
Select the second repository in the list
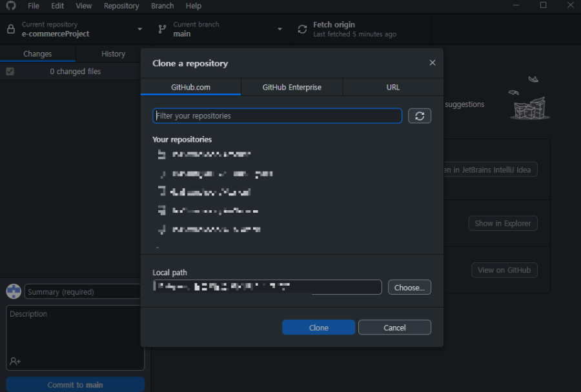pyautogui.click(x=292, y=173)
